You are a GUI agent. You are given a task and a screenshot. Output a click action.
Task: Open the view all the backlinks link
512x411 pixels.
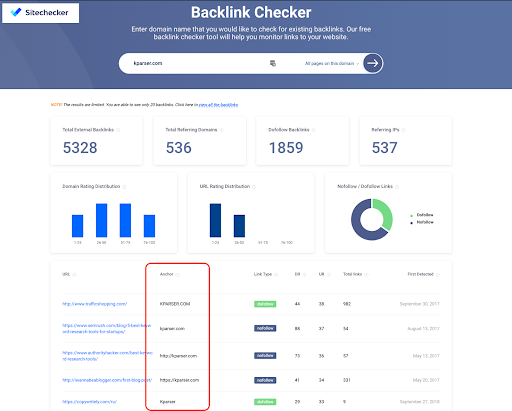click(218, 105)
